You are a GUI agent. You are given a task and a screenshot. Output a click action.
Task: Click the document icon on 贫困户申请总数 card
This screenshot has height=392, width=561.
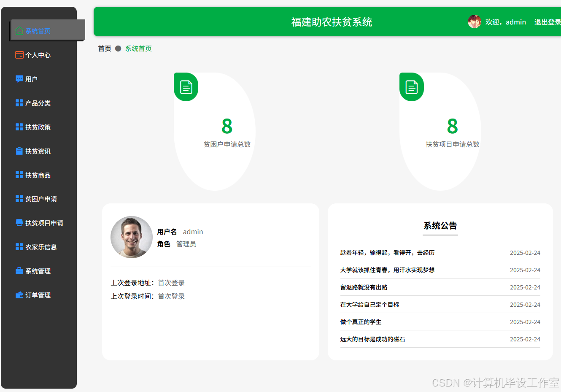tap(186, 87)
